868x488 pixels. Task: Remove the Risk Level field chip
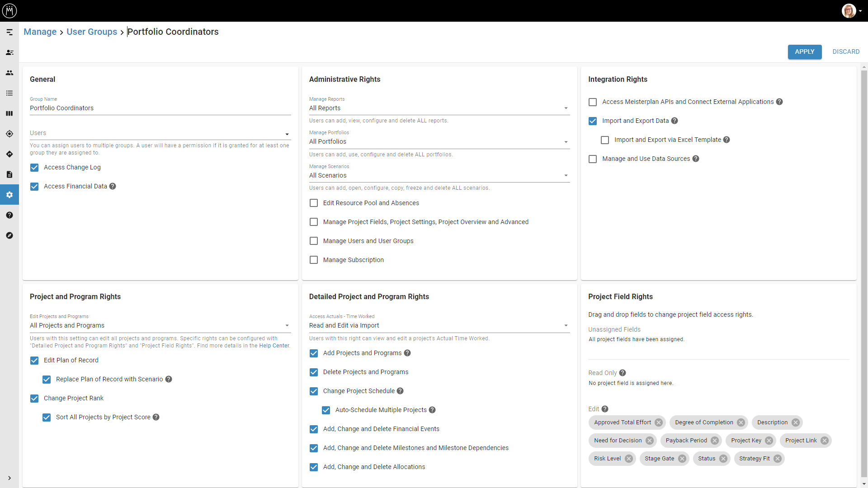tap(629, 459)
